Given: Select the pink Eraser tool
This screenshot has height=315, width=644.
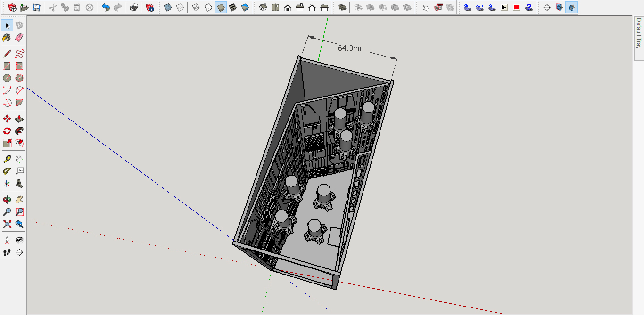Looking at the screenshot, I should click(x=19, y=38).
